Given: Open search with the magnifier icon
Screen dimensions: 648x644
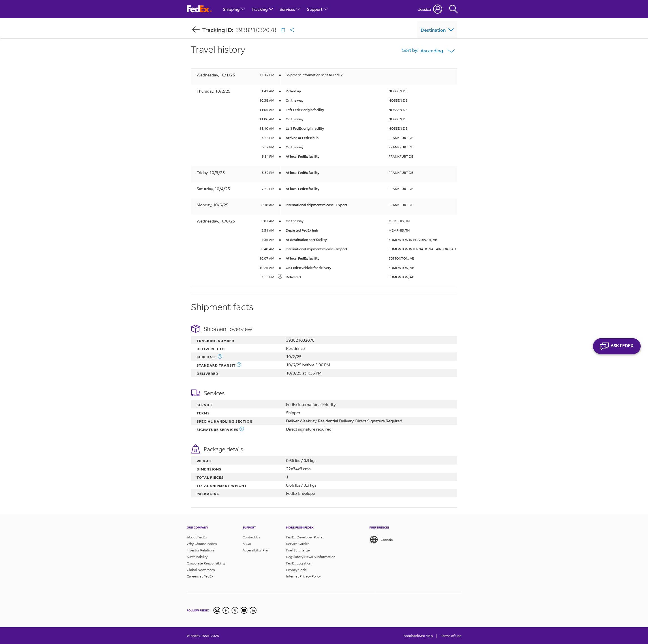Looking at the screenshot, I should tap(453, 9).
